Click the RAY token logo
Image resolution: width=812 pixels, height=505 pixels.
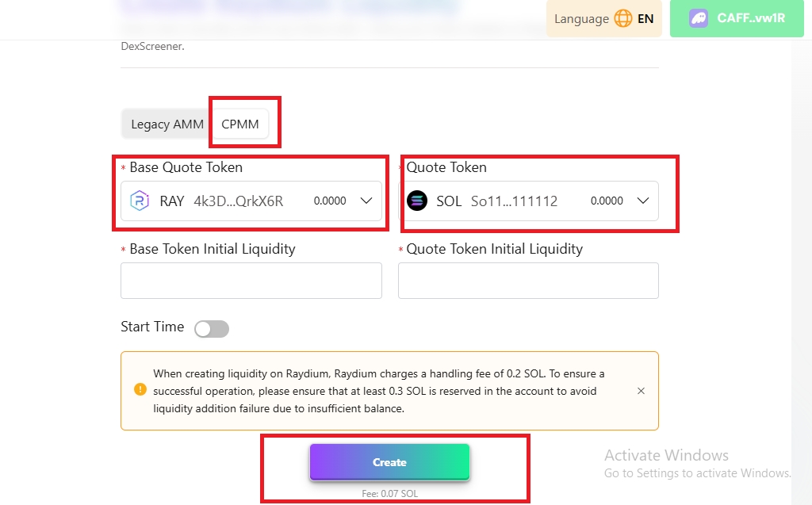tap(140, 201)
